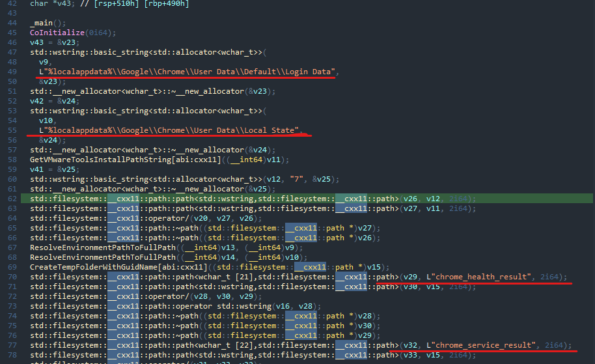Click ~__new_allocator call on line 51

click(x=152, y=91)
